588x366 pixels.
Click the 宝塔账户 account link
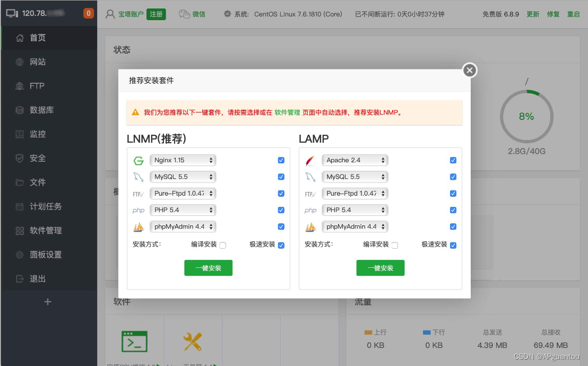[x=131, y=14]
